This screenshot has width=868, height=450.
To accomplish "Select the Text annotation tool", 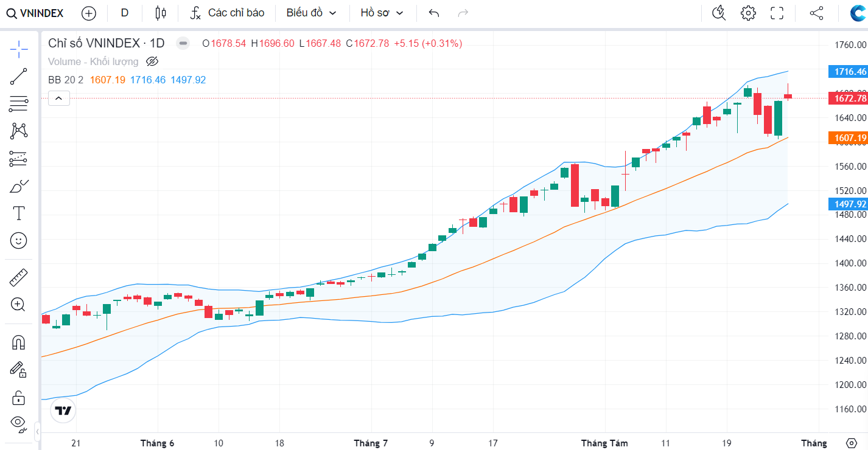I will [x=19, y=213].
